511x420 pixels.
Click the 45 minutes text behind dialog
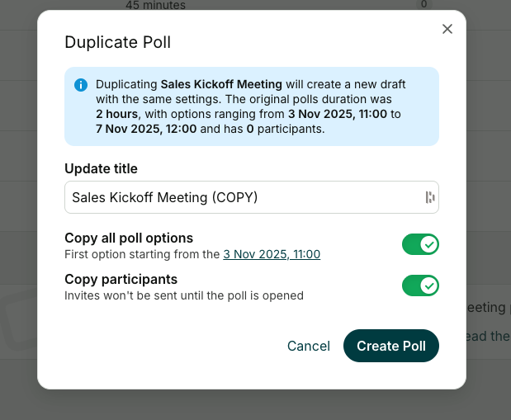click(155, 5)
